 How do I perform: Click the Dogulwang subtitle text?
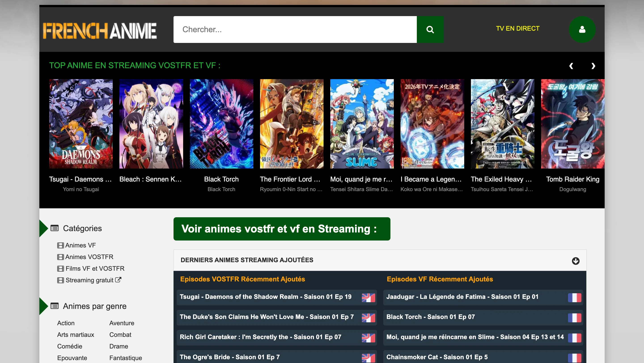[x=573, y=189]
